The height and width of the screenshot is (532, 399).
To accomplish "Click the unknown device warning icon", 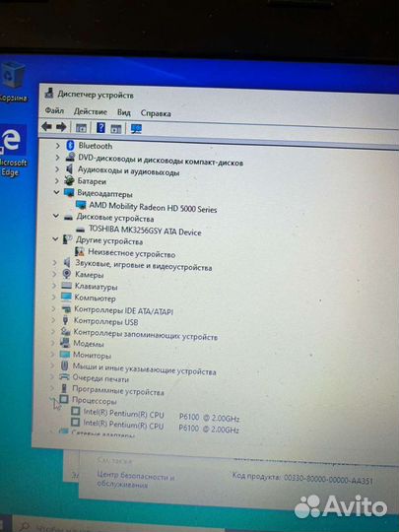I will pos(80,251).
